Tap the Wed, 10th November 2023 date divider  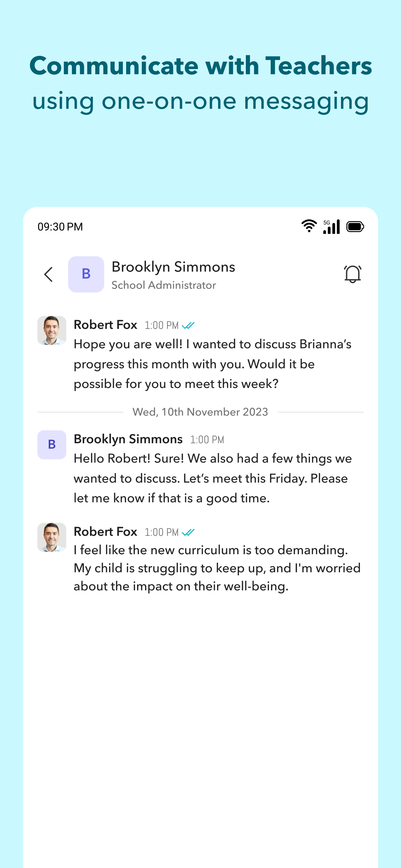pyautogui.click(x=200, y=412)
